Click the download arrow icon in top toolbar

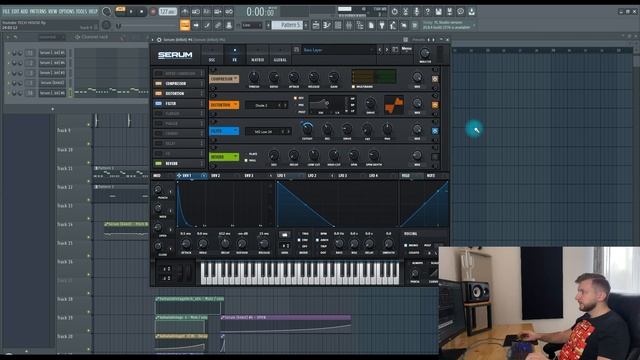tap(471, 12)
